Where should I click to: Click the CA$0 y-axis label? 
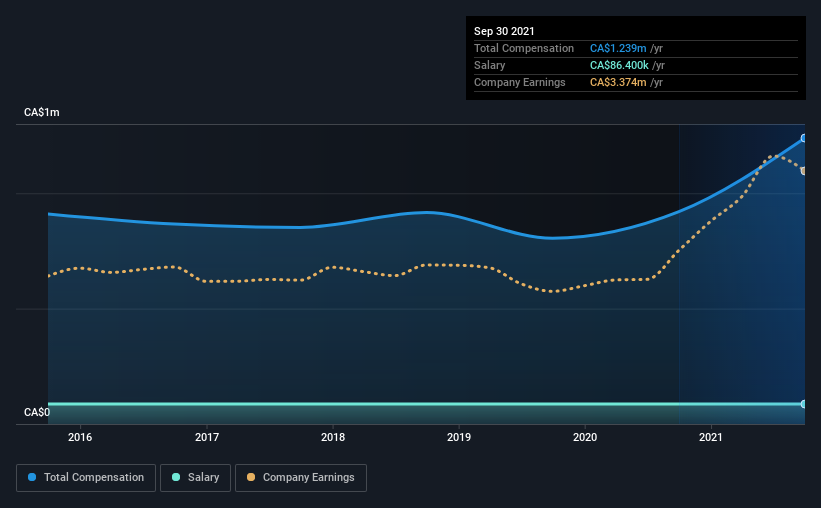pos(37,412)
